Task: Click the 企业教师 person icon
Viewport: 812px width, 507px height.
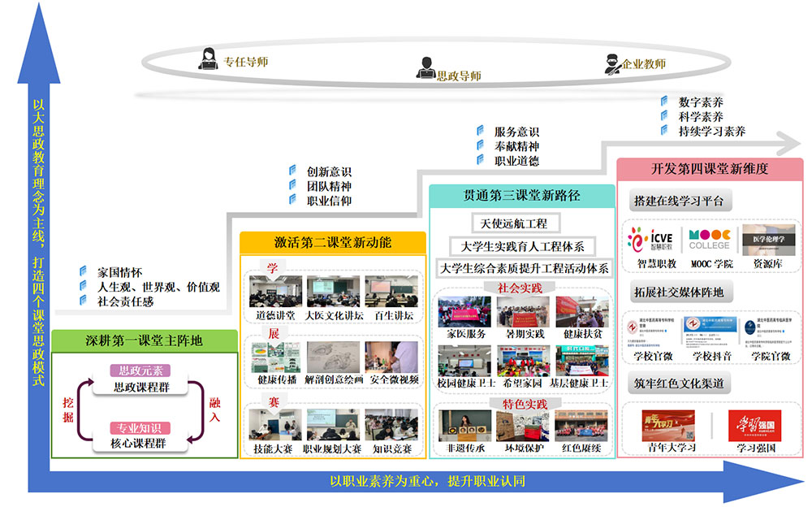Action: pos(613,63)
